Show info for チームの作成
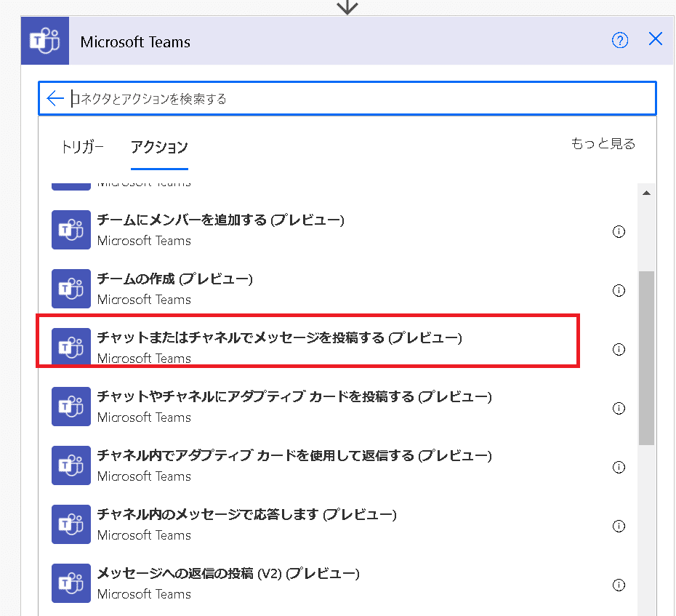This screenshot has height=616, width=676. (619, 290)
